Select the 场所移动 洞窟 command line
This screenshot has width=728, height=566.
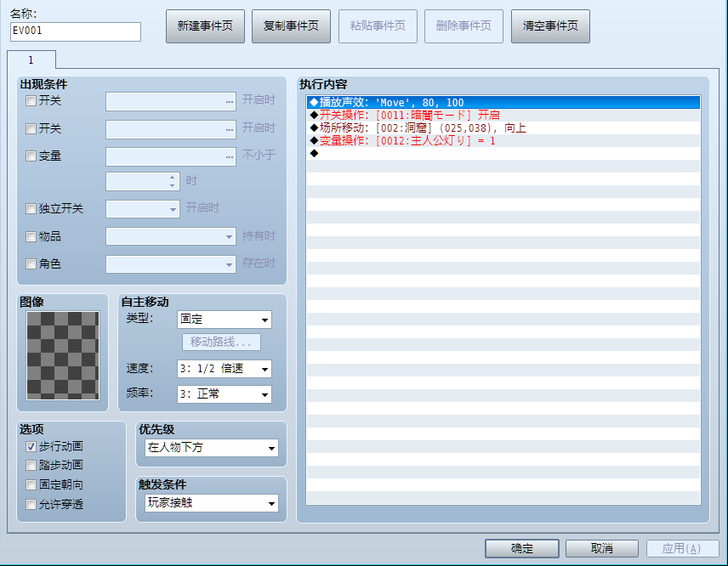pyautogui.click(x=503, y=127)
